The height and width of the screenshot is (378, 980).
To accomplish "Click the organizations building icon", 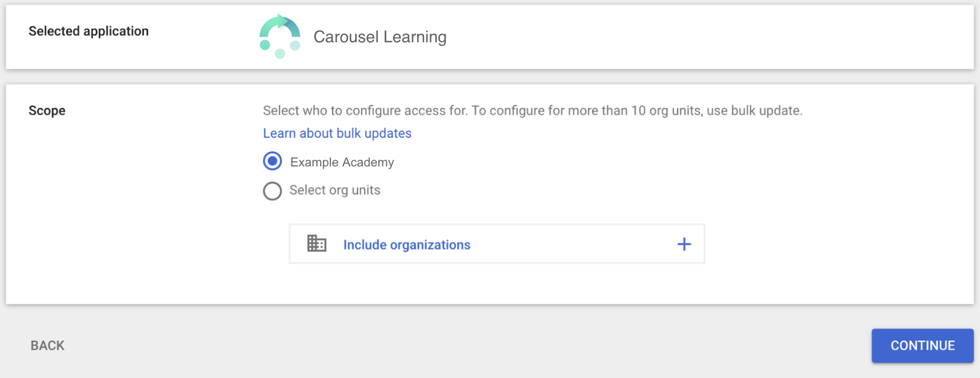I will (x=317, y=244).
